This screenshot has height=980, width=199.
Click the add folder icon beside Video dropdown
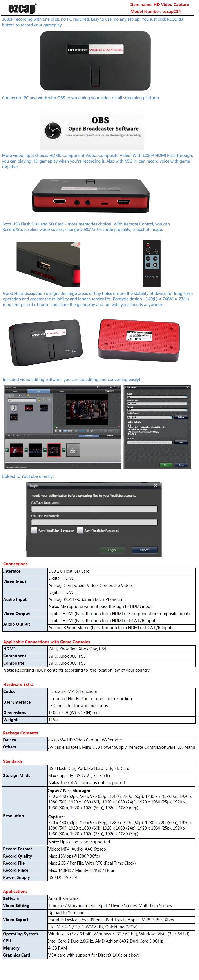click(x=39, y=400)
